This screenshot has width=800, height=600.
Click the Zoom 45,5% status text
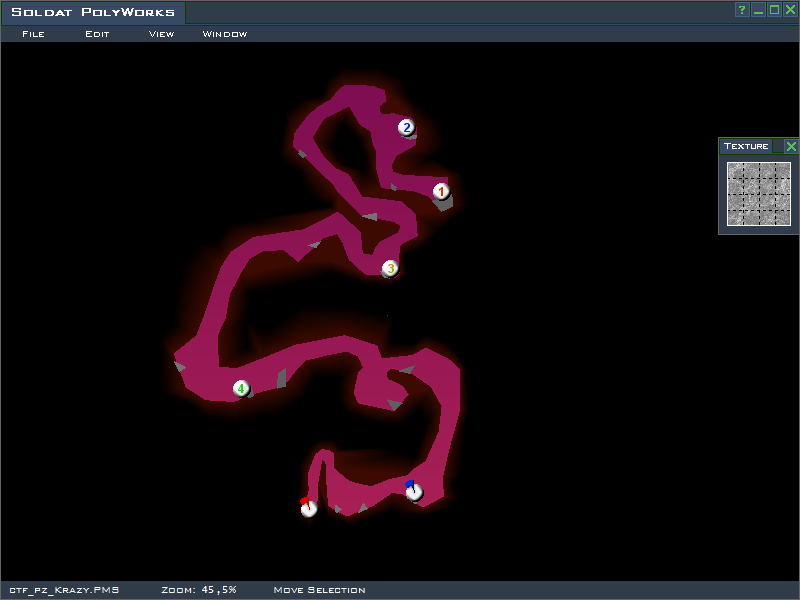click(199, 590)
